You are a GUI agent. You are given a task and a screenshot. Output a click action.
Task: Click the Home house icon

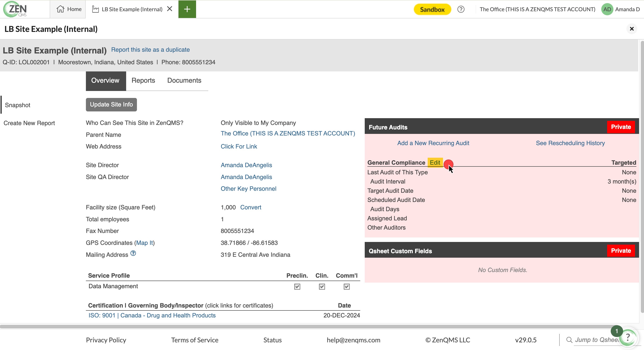60,9
